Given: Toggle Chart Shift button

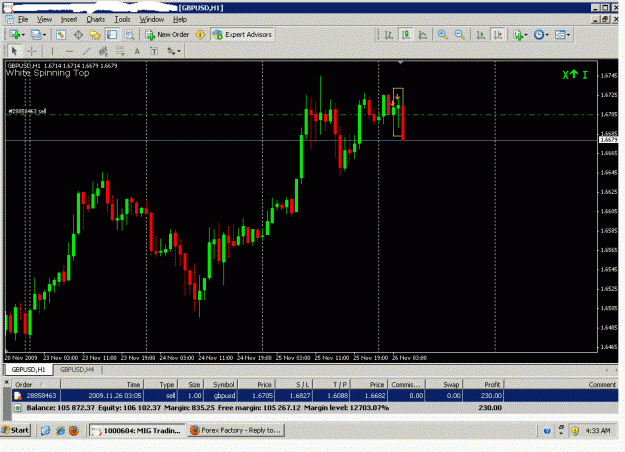Looking at the screenshot, I should coord(498,35).
